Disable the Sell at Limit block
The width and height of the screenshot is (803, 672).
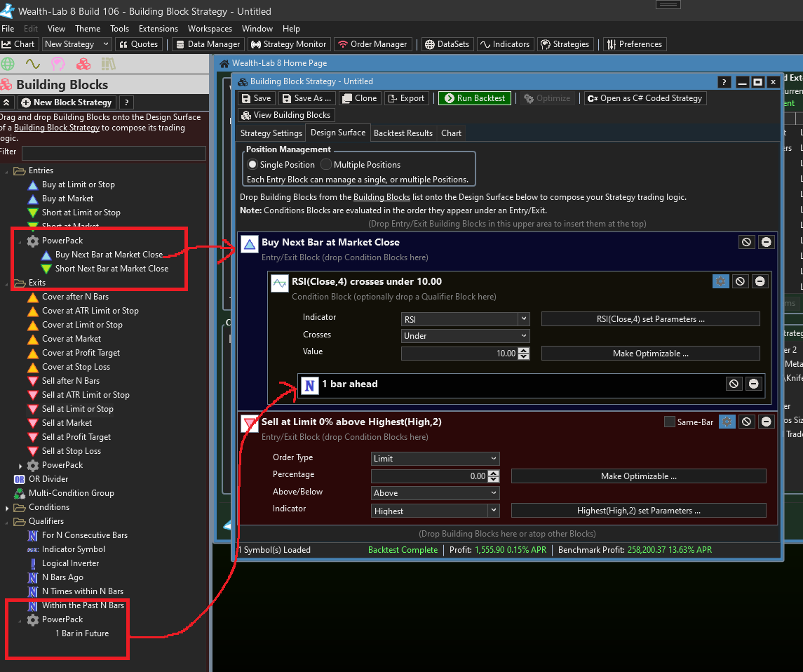[747, 422]
